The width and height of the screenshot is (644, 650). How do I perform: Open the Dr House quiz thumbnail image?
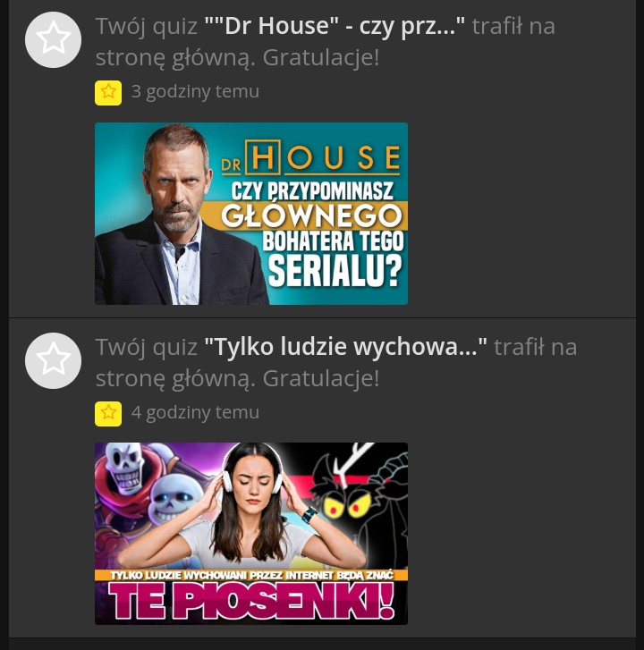click(251, 214)
